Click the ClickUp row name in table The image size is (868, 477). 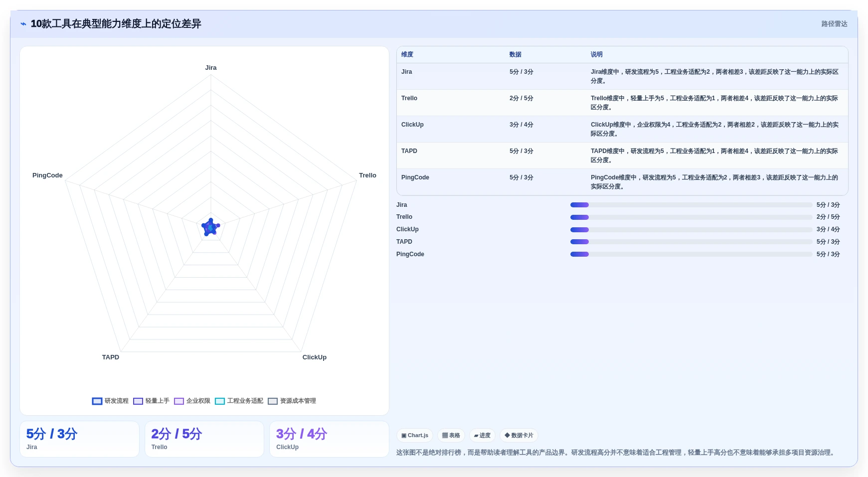point(412,125)
